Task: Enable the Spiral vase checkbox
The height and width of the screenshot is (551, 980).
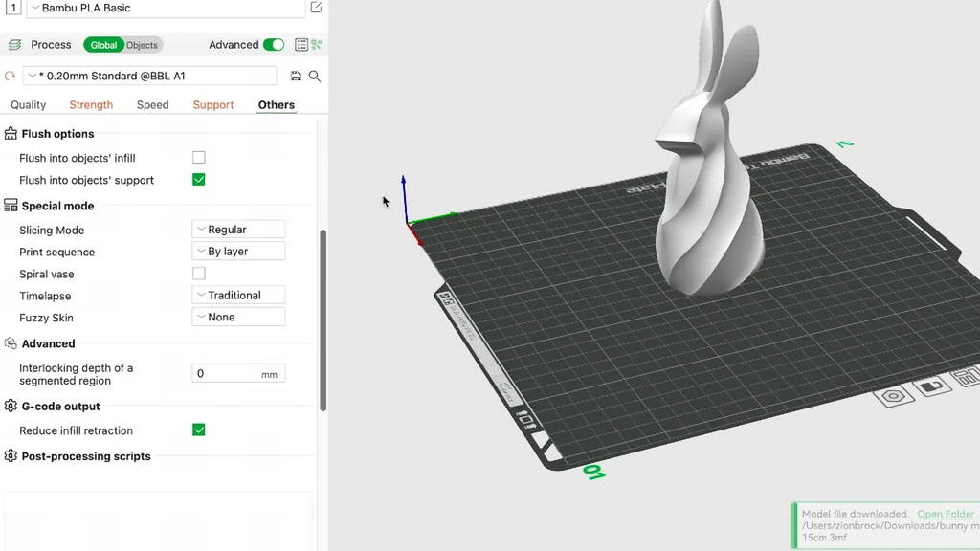Action: (x=199, y=273)
